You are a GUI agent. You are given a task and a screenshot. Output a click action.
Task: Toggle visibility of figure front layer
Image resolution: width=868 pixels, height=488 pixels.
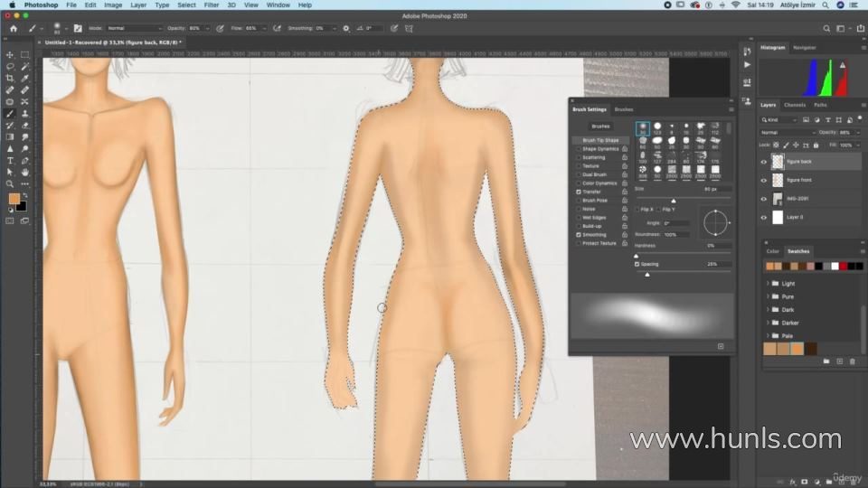click(763, 180)
